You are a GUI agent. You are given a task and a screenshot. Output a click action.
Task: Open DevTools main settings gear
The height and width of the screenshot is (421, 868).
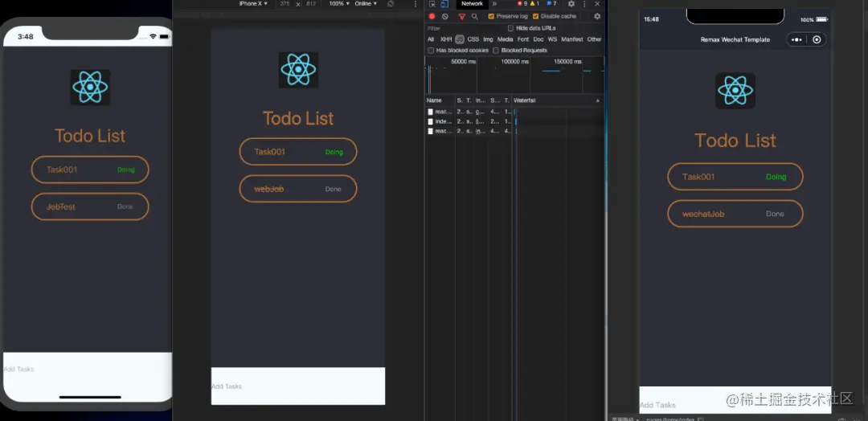(x=571, y=4)
